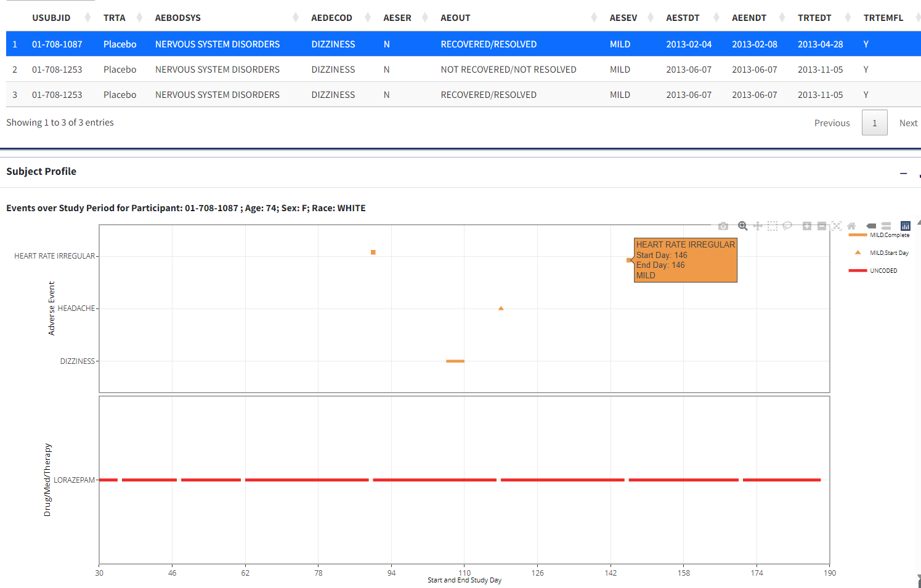921x588 pixels.
Task: Click the HEART RATE IRREGULAR axis label
Action: pos(55,256)
